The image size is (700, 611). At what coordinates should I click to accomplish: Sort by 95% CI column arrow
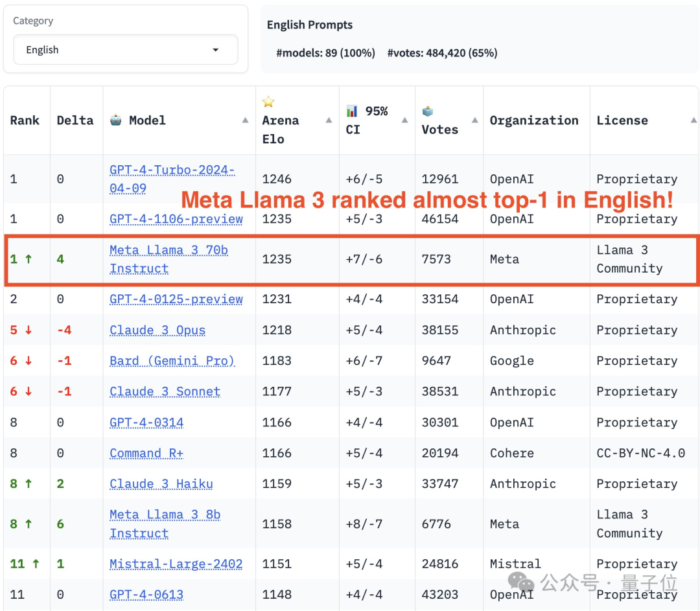click(x=404, y=121)
